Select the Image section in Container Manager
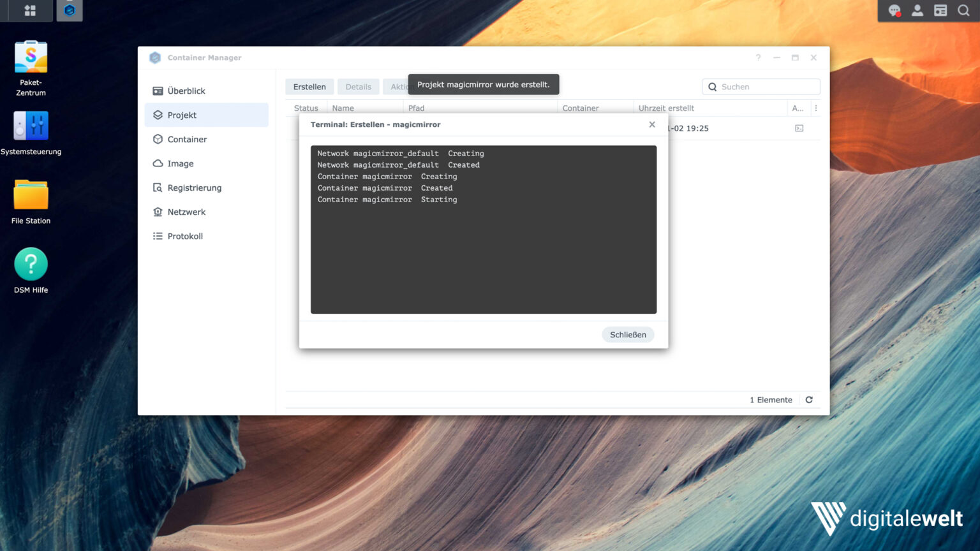Image resolution: width=980 pixels, height=551 pixels. [x=181, y=163]
